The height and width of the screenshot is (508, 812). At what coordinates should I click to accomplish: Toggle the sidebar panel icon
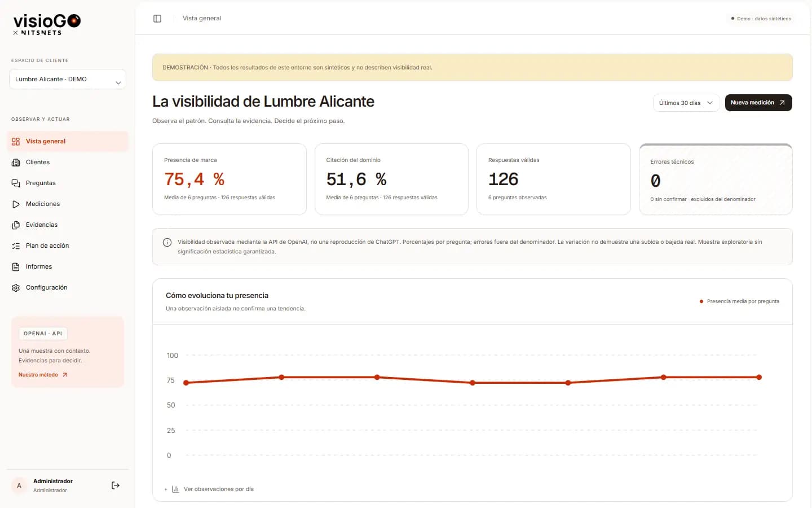tap(157, 19)
